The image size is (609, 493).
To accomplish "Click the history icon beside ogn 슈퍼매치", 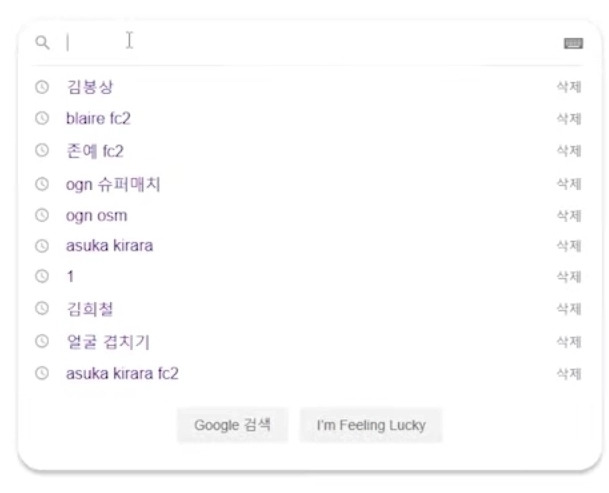I will click(x=42, y=183).
